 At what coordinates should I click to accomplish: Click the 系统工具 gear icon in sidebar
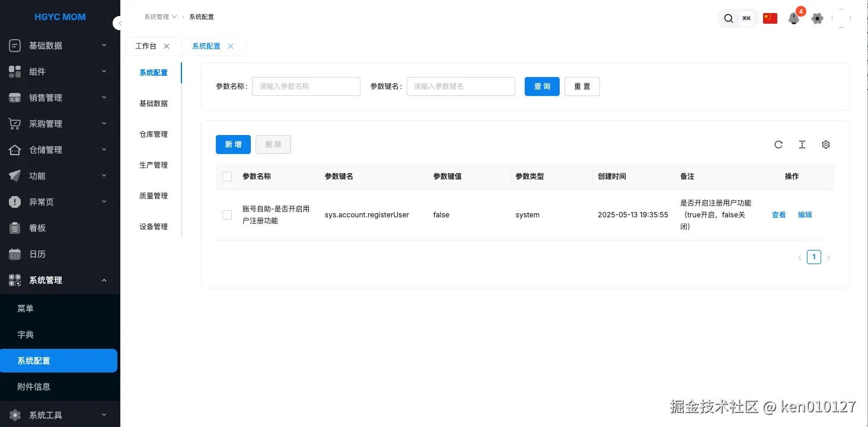coord(15,415)
